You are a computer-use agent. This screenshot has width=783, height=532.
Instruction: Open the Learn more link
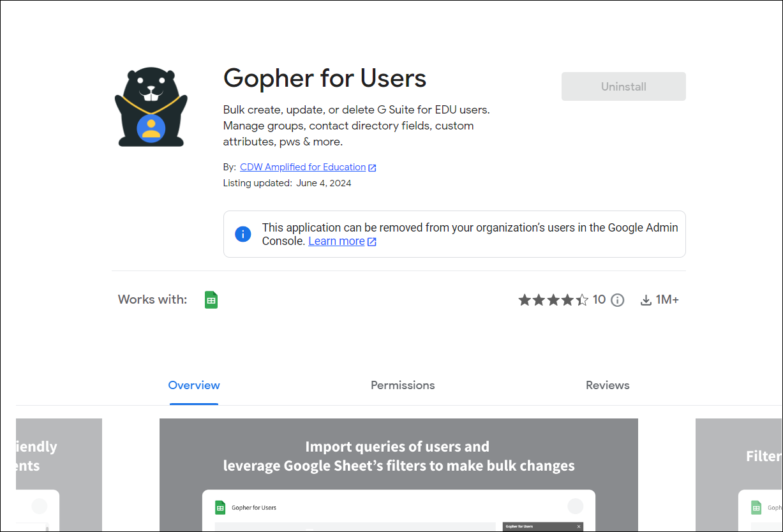click(336, 241)
